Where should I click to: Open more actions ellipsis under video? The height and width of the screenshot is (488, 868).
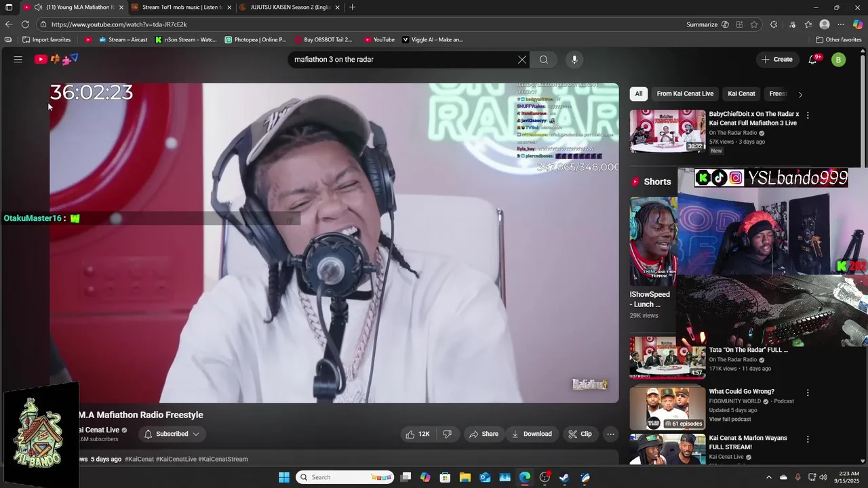tap(610, 434)
